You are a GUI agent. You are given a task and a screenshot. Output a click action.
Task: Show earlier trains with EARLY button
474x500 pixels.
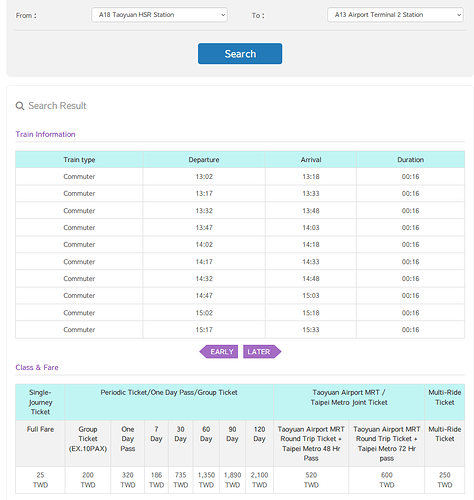pos(219,352)
